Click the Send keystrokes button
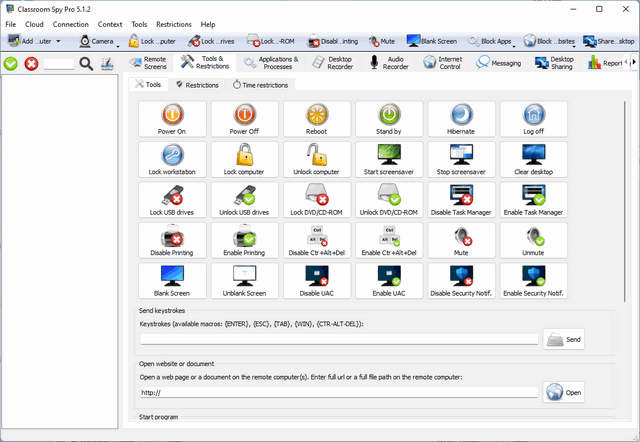 click(564, 340)
